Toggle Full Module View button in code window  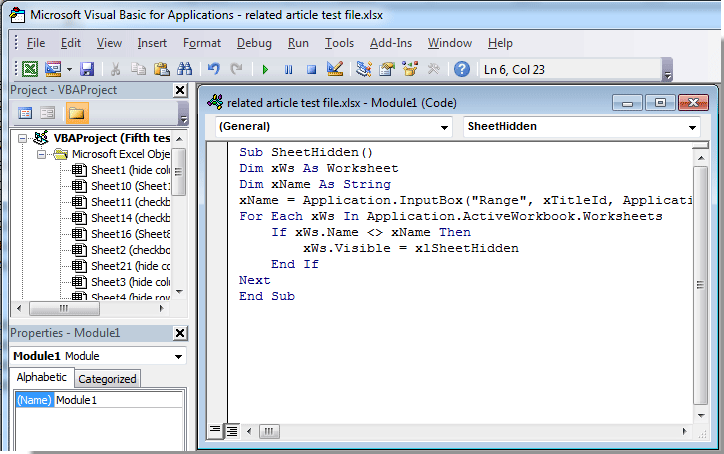[x=232, y=431]
